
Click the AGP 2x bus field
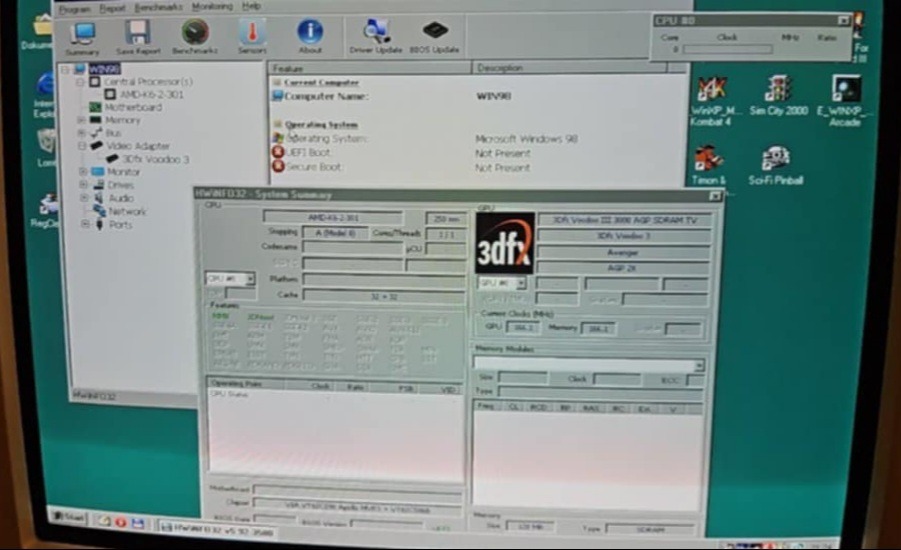623,268
